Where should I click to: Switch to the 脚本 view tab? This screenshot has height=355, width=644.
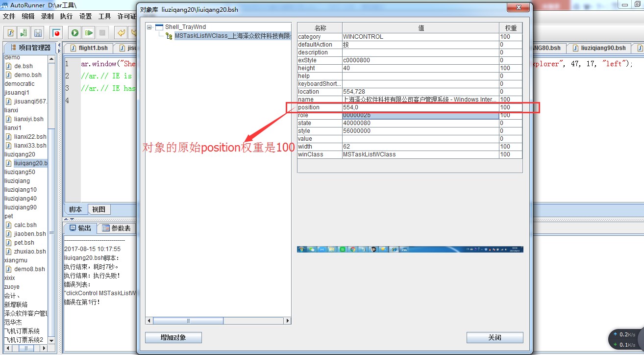(x=75, y=209)
